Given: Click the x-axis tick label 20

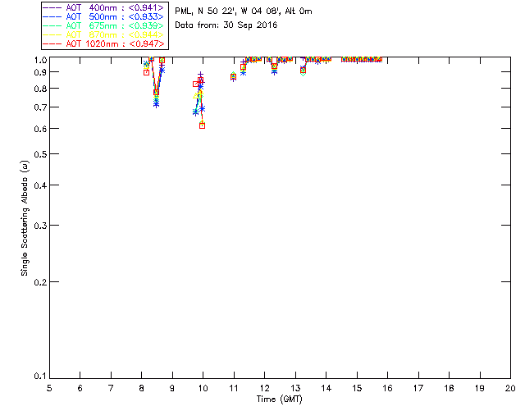Looking at the screenshot, I should [x=510, y=388].
